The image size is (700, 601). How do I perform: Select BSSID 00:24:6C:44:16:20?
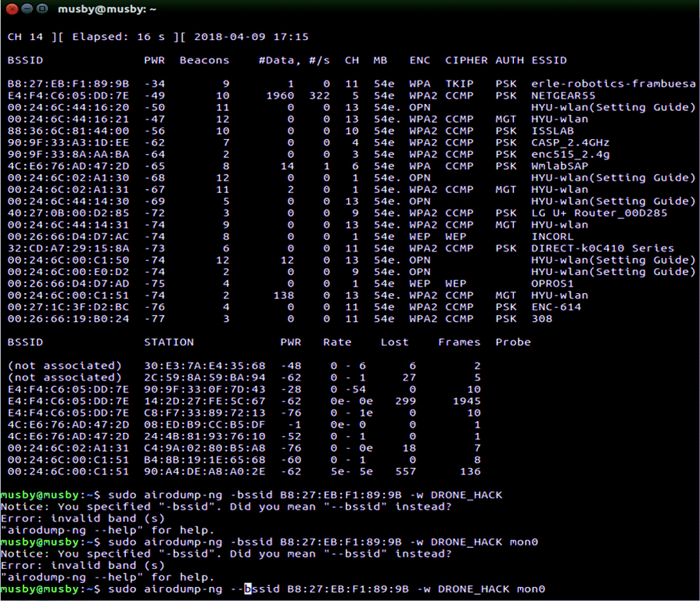pyautogui.click(x=68, y=107)
